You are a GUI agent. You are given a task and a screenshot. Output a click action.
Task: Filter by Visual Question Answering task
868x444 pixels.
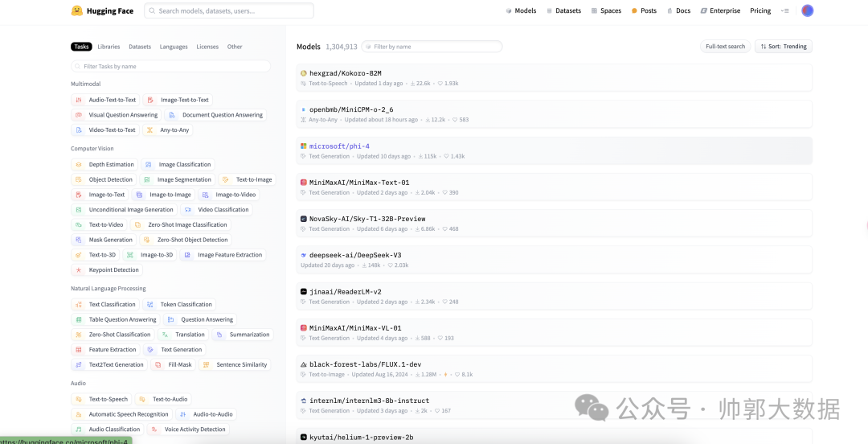(117, 115)
